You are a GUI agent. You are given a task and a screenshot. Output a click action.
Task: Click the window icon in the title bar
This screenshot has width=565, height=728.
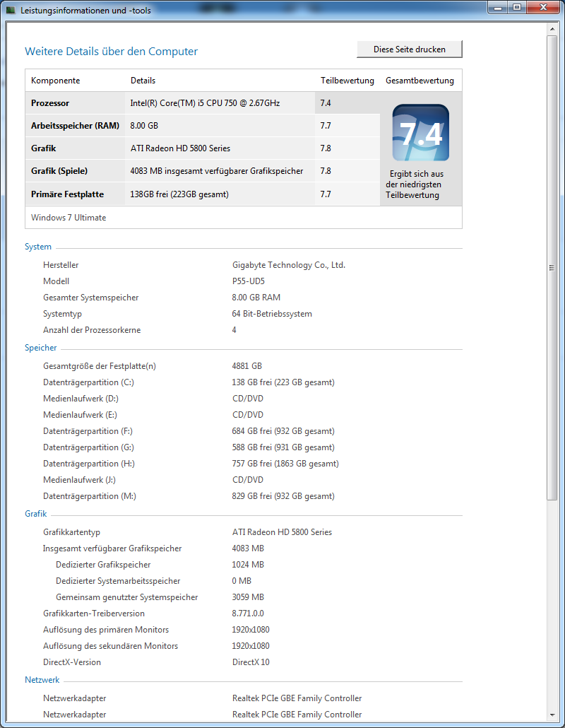11,11
